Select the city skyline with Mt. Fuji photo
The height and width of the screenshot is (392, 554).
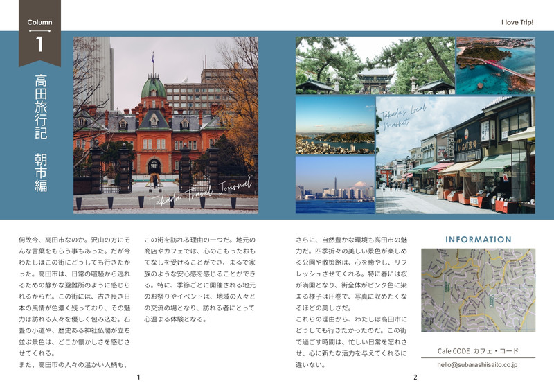335,185
